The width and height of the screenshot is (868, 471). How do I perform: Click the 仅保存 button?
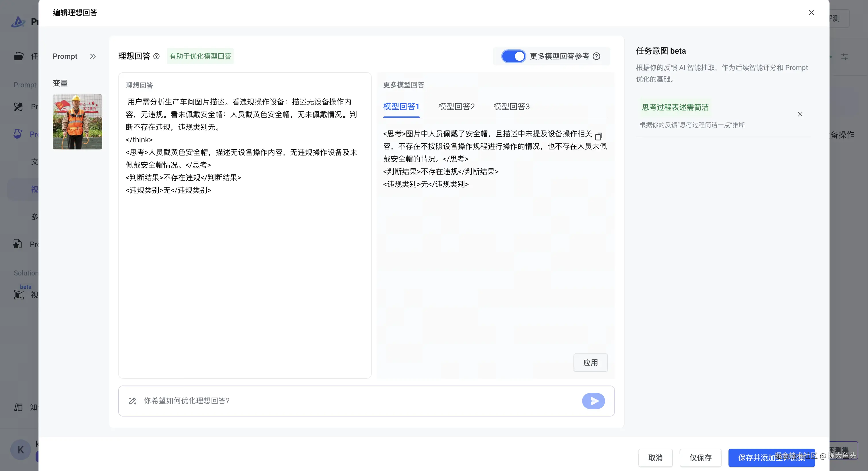pos(700,458)
